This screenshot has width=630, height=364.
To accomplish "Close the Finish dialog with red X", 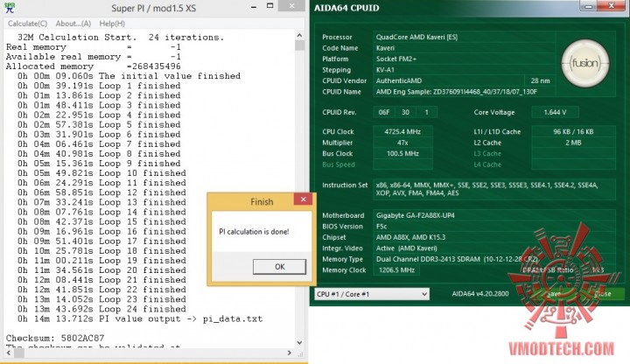I will point(303,199).
